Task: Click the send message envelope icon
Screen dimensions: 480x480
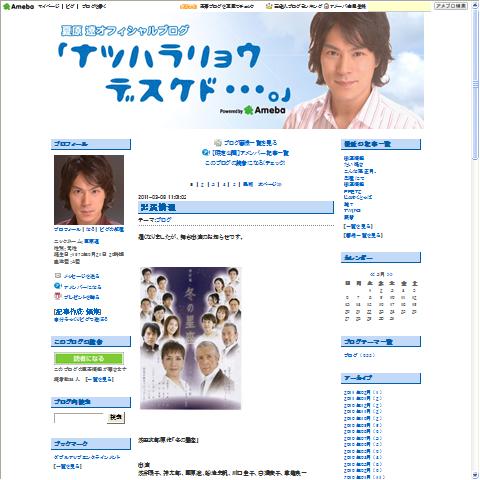Action: [58, 276]
